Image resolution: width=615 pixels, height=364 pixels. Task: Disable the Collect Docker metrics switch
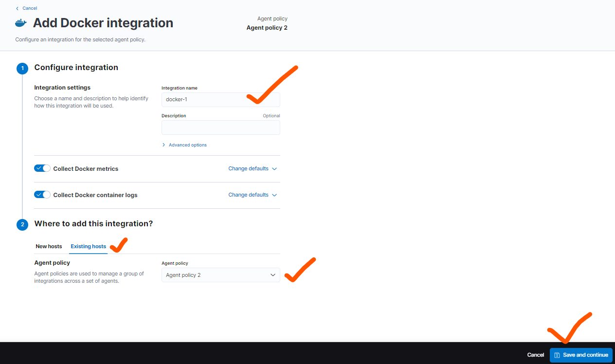coord(42,168)
